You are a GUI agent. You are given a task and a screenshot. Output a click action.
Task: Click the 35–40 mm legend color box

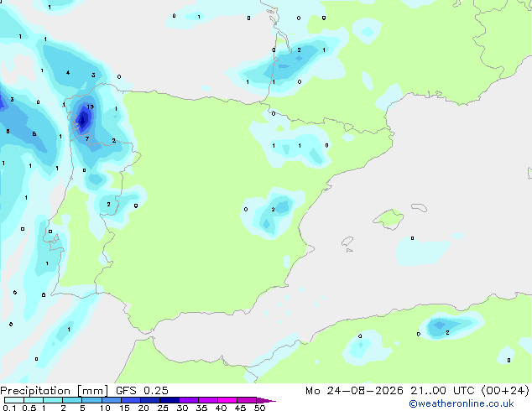(x=208, y=400)
